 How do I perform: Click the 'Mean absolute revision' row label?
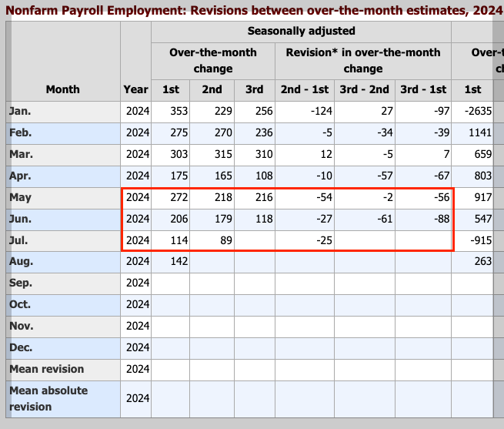click(48, 398)
